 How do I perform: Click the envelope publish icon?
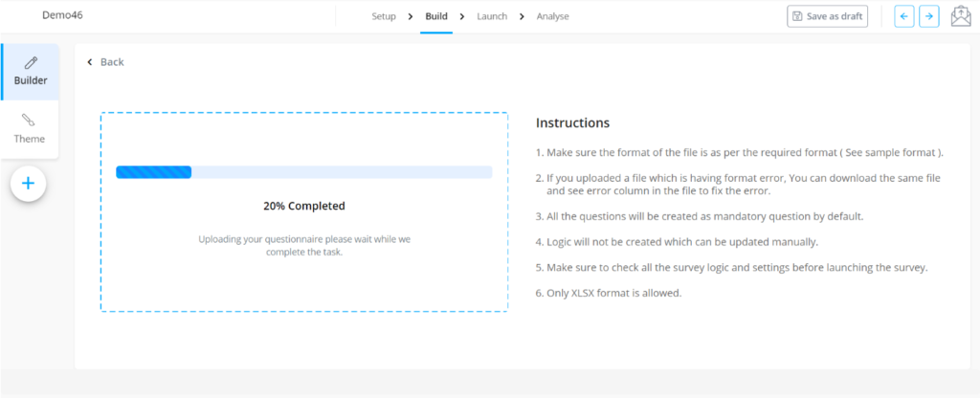(960, 16)
